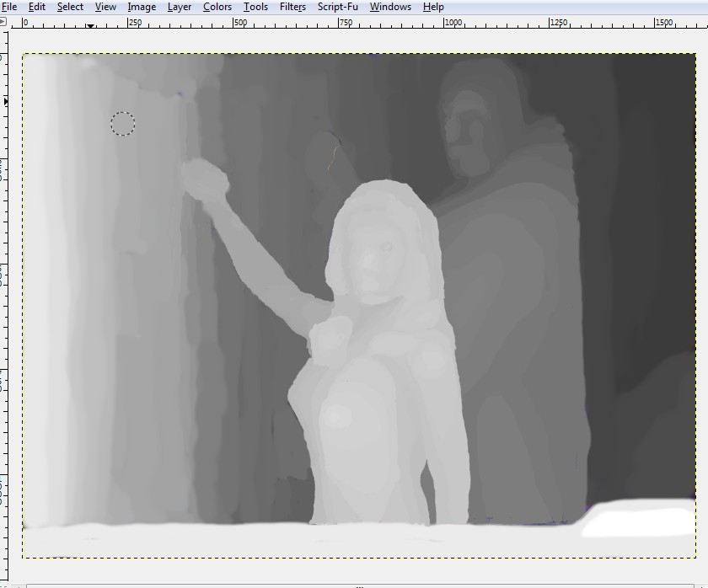This screenshot has height=588, width=708.
Task: Open the Script-Fu menu
Action: (338, 7)
